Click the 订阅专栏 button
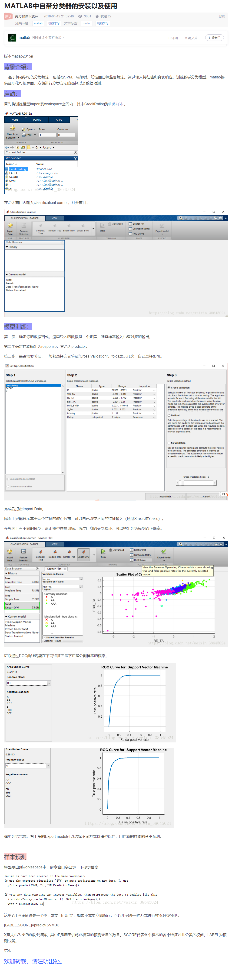232x980 pixels. click(x=214, y=38)
